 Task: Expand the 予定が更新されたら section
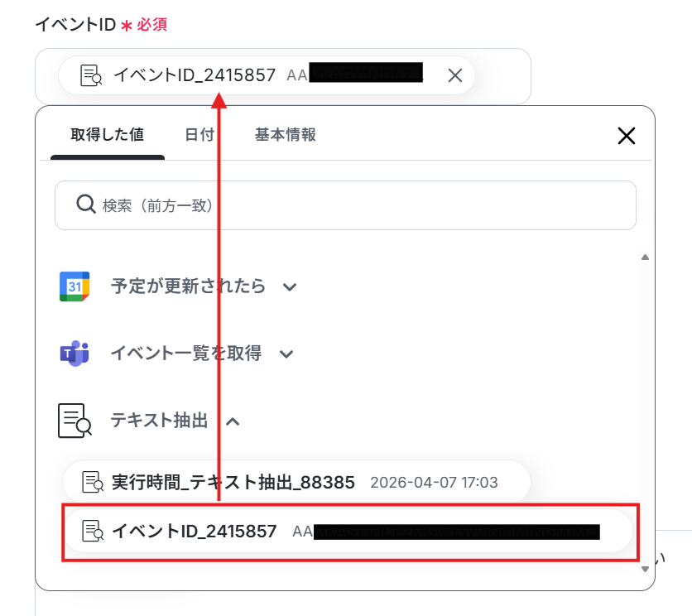point(290,287)
